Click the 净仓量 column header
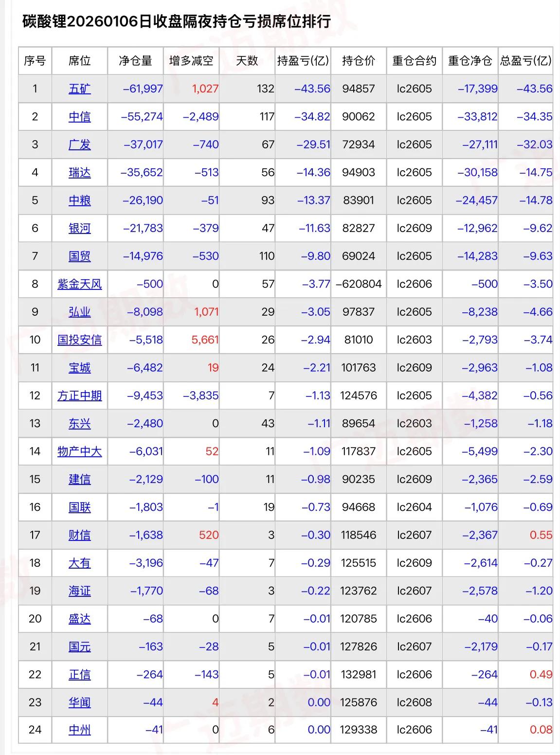560x755 pixels. tap(135, 61)
